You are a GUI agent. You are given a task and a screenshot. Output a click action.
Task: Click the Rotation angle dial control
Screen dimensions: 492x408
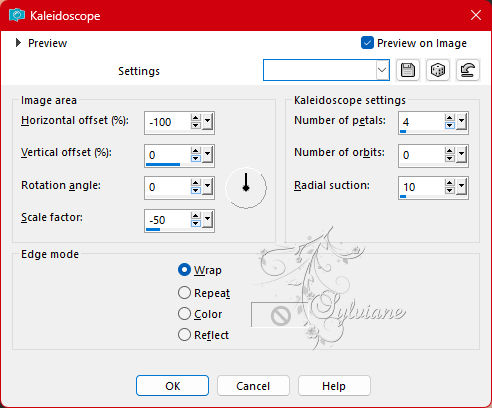tap(246, 188)
